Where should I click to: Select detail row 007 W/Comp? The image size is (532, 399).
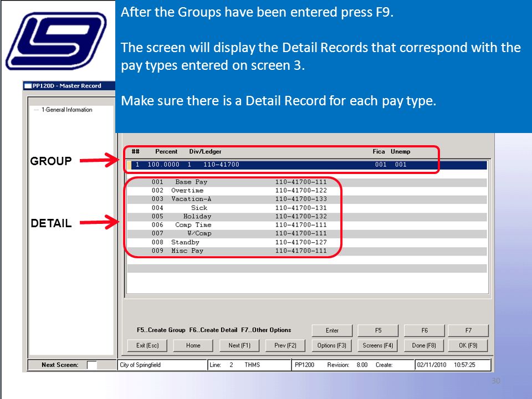tap(307, 233)
